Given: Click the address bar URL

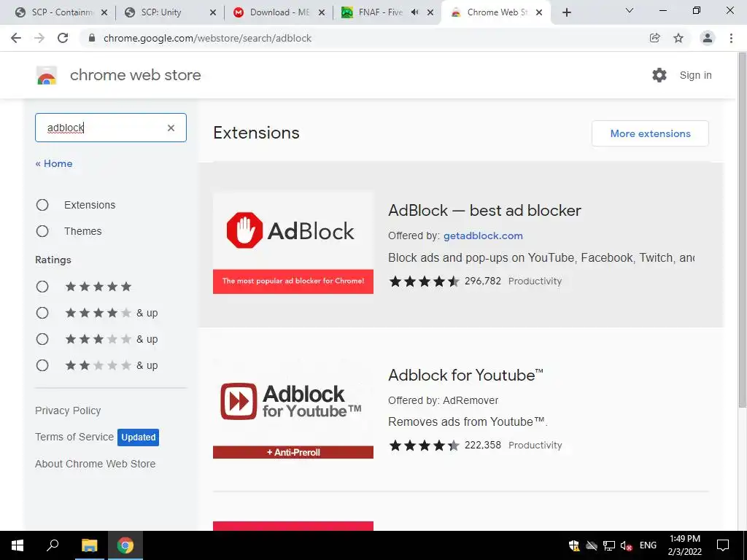Looking at the screenshot, I should 207,38.
